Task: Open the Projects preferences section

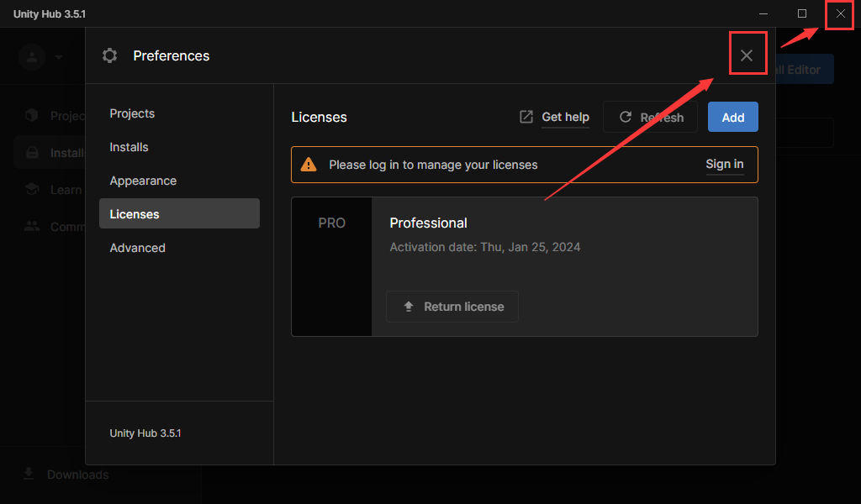Action: pyautogui.click(x=132, y=113)
